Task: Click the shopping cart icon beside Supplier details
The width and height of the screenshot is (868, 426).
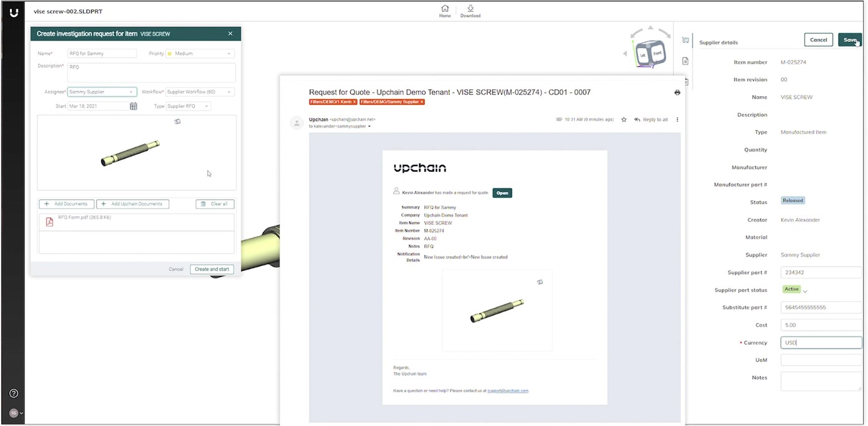Action: pos(685,41)
